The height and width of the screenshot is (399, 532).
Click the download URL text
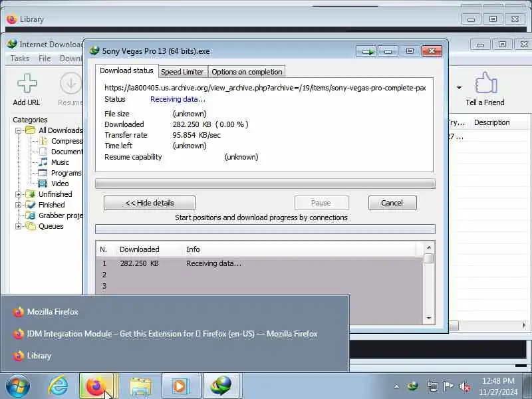pyautogui.click(x=265, y=88)
